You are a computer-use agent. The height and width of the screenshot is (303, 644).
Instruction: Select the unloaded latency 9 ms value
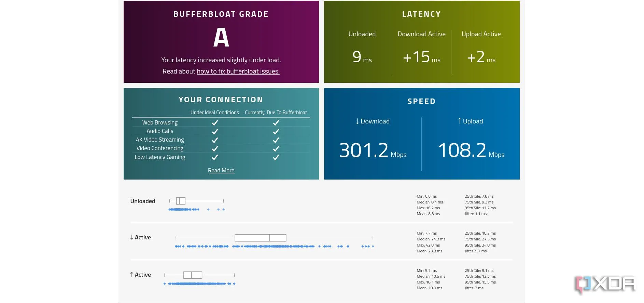[362, 57]
